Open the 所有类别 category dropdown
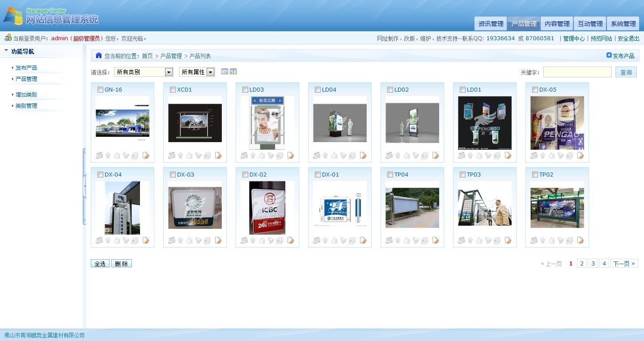Image resolution: width=644 pixels, height=341 pixels. (144, 72)
